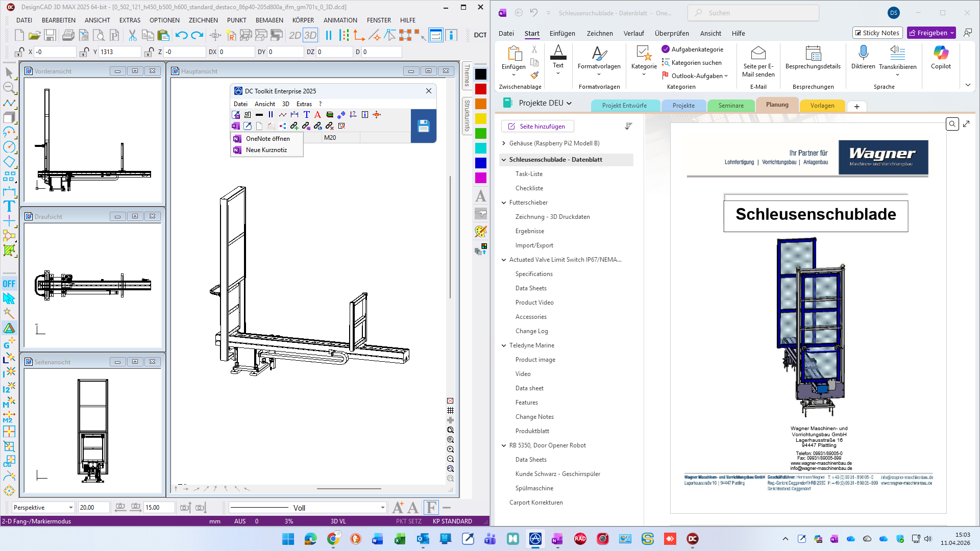Viewport: 980px width, 551px height.
Task: Click the Print icon in DesignCAD toolbar
Action: click(68, 35)
